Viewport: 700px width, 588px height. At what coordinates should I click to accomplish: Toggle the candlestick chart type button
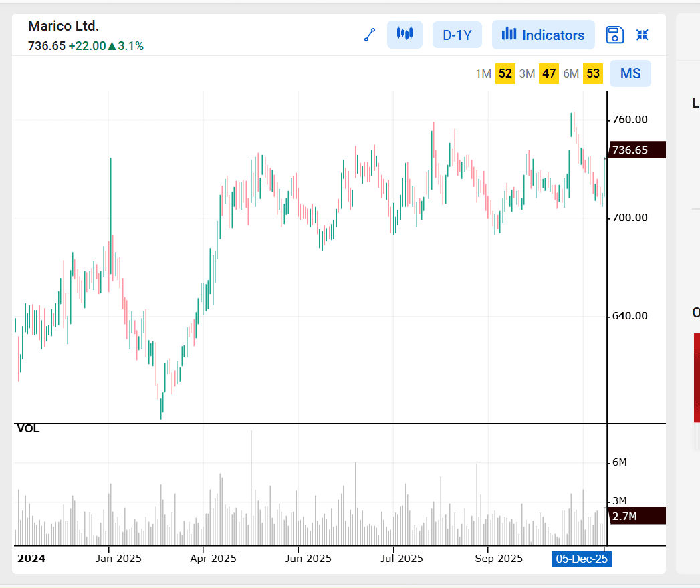(404, 34)
